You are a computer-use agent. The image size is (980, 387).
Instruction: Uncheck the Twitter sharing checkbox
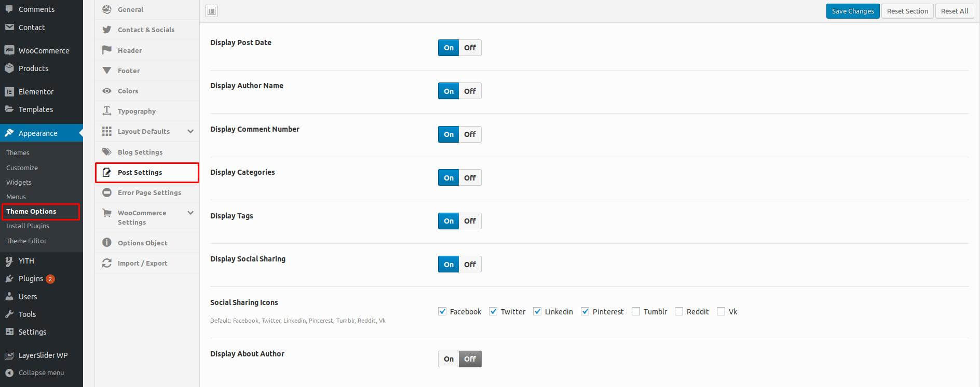(x=493, y=311)
